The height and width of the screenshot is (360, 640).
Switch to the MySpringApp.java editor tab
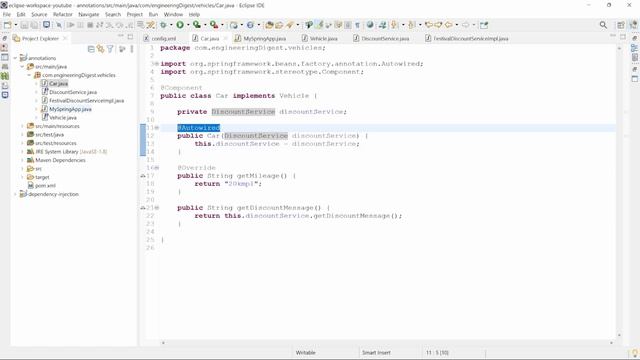[x=264, y=38]
